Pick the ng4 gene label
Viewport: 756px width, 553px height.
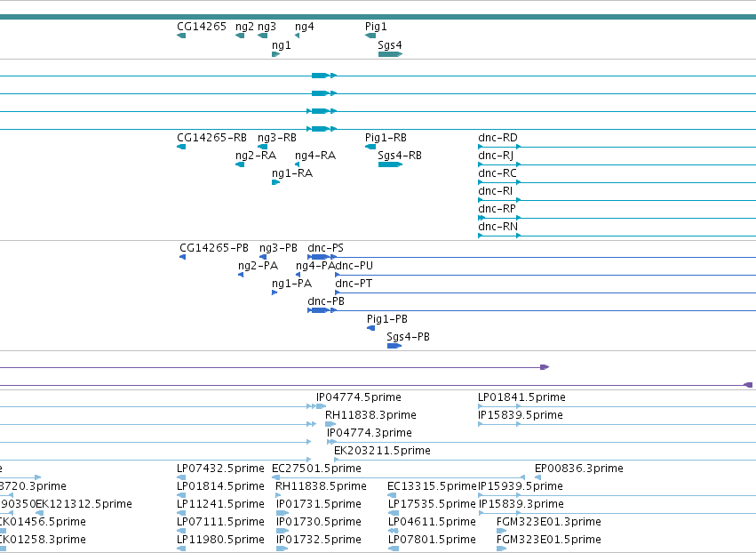(304, 27)
